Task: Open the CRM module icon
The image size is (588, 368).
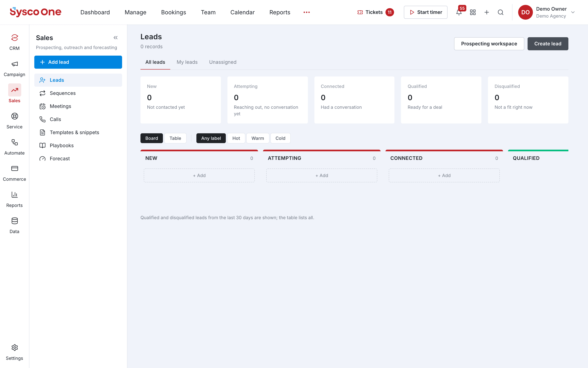Action: pos(14,38)
